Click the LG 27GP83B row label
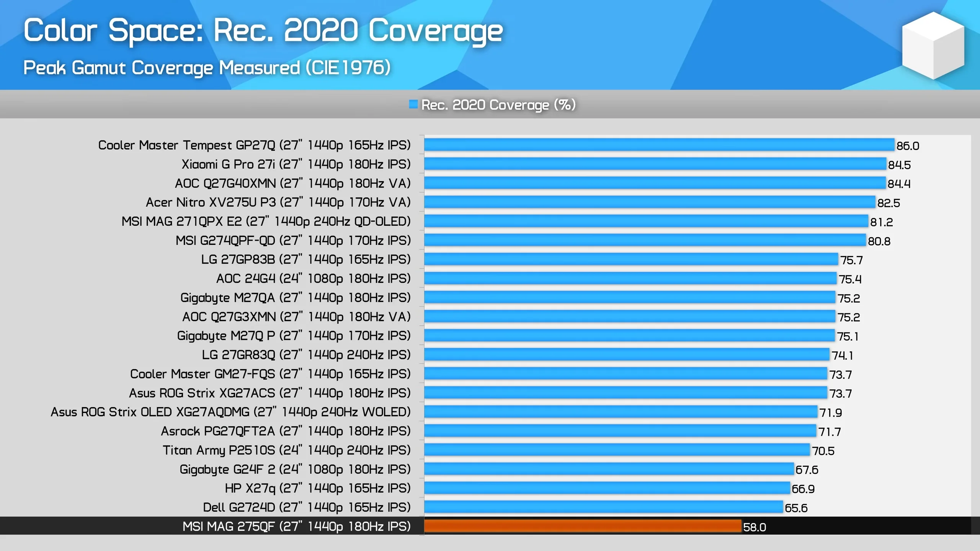This screenshot has width=980, height=551. 306,259
